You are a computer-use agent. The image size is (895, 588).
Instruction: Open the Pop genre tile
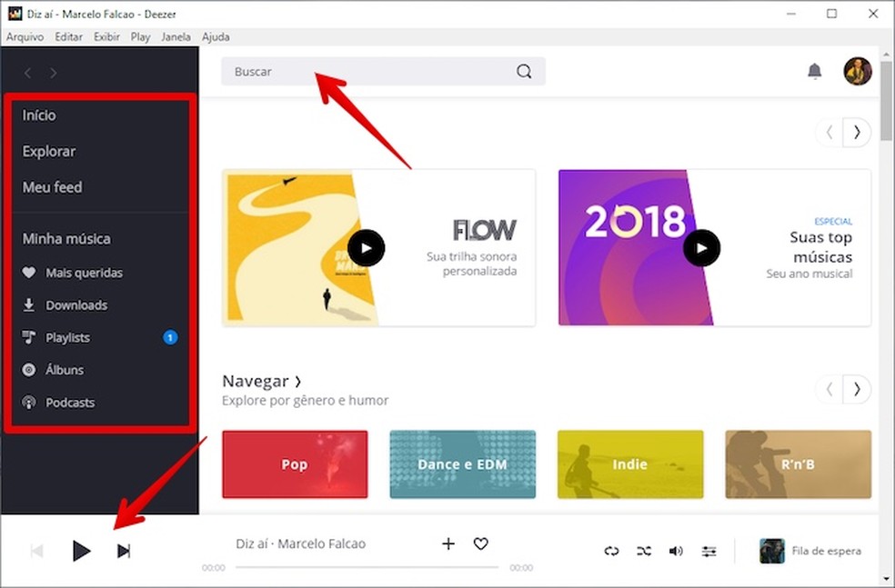tap(294, 463)
